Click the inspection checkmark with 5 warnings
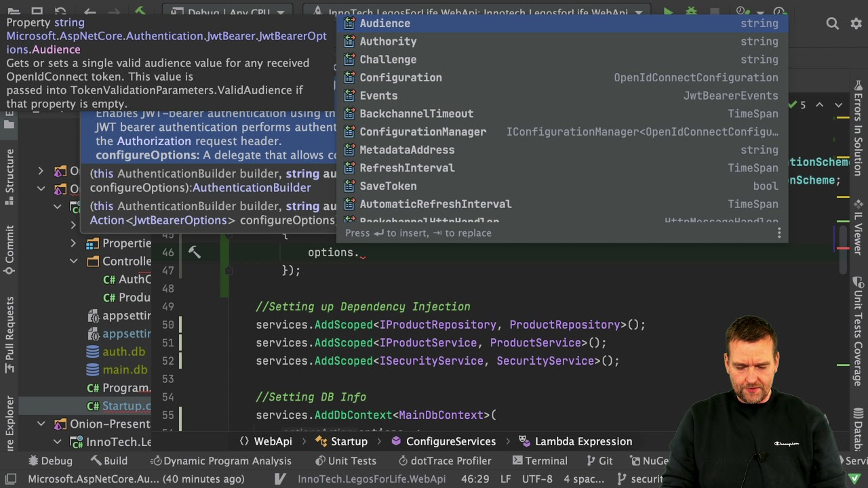The height and width of the screenshot is (488, 868). click(x=797, y=105)
